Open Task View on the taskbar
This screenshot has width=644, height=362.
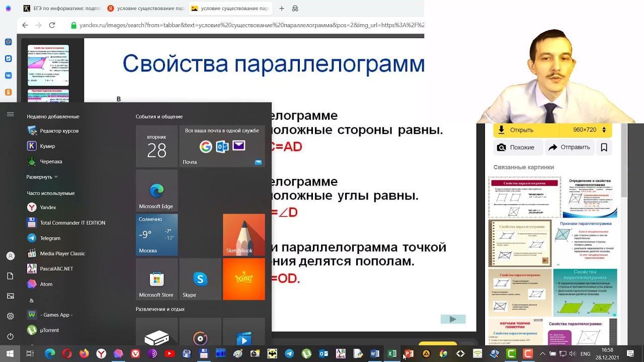pyautogui.click(x=30, y=354)
